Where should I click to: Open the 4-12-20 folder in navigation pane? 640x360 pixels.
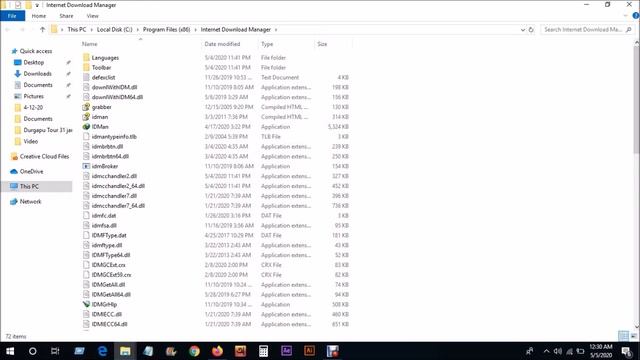point(33,107)
